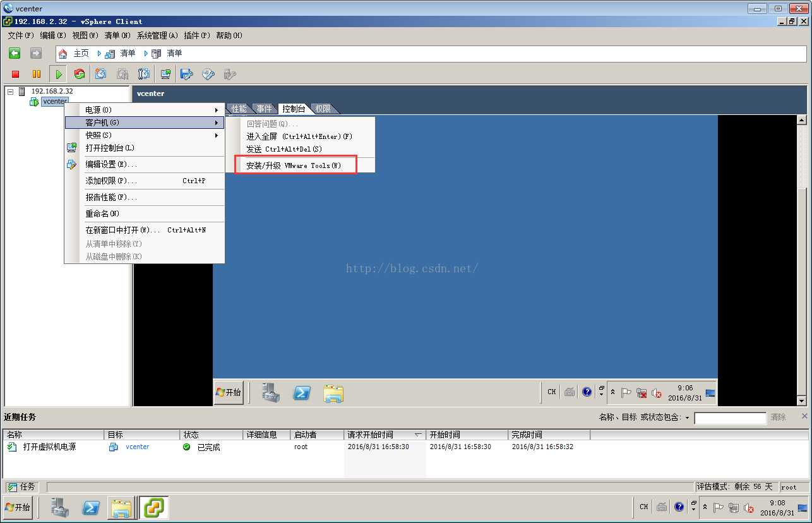Open the 清单 (N) menu in the menu bar

click(117, 35)
